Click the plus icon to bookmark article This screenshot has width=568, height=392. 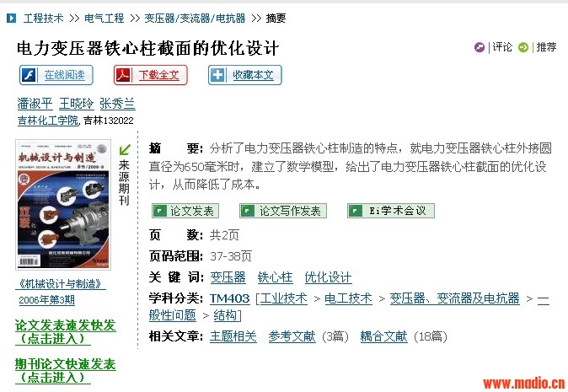(x=217, y=75)
